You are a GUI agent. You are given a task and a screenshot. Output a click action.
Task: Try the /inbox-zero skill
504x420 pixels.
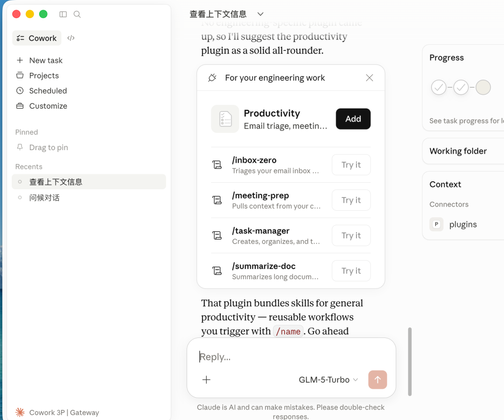click(x=351, y=165)
